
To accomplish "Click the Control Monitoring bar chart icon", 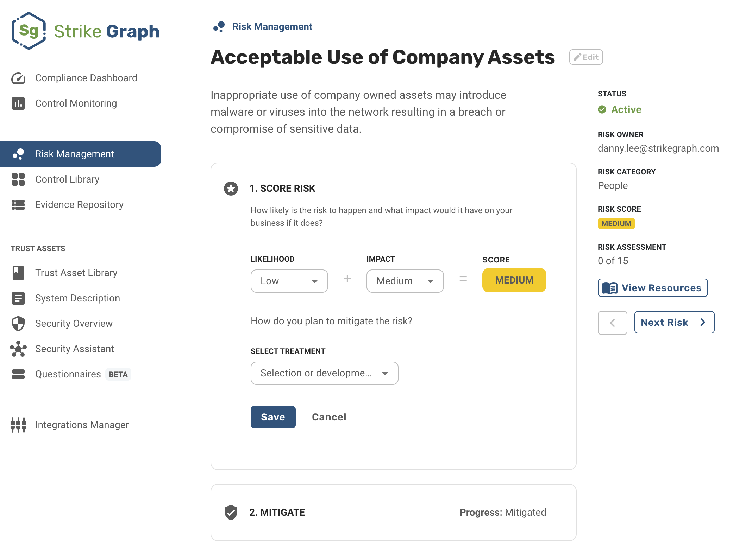I will [x=19, y=103].
